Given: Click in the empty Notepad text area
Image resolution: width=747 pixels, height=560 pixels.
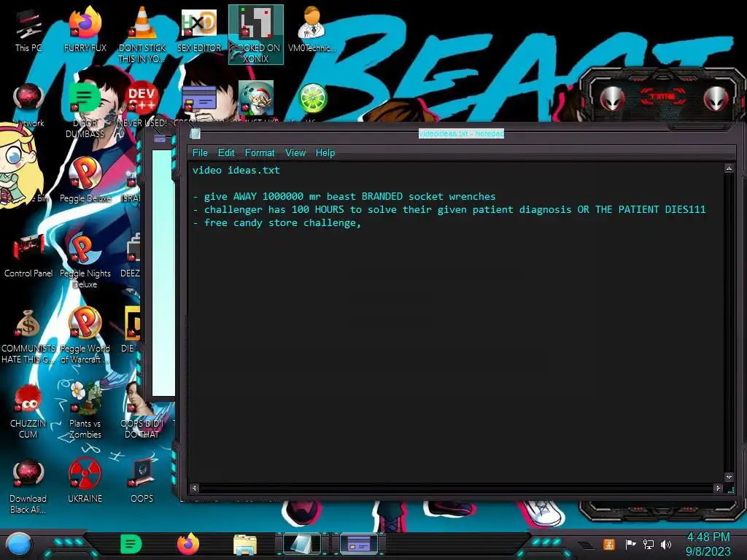Looking at the screenshot, I should click(x=457, y=352).
